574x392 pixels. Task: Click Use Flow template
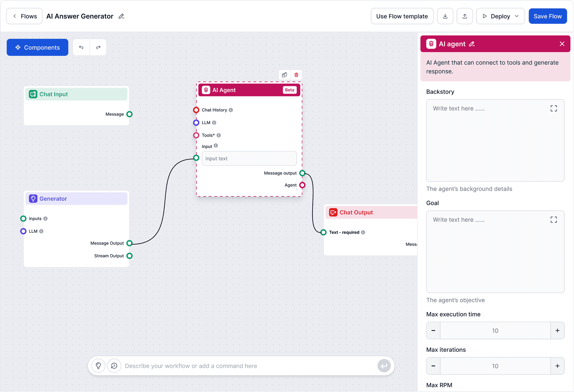402,16
